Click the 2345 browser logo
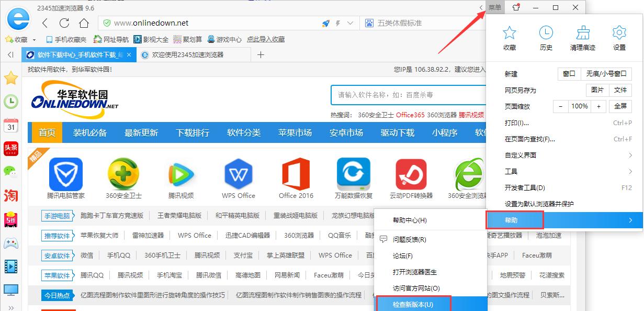644x311 pixels. tap(18, 20)
